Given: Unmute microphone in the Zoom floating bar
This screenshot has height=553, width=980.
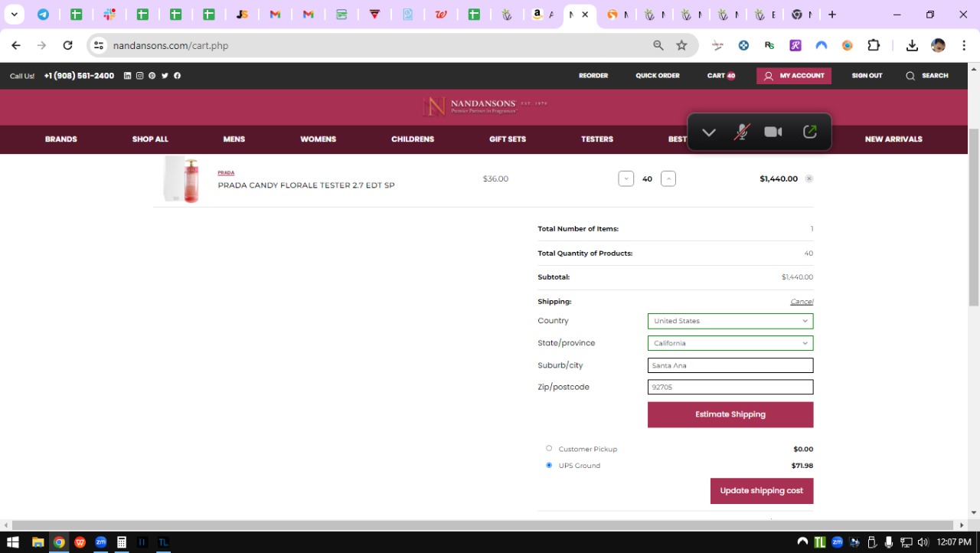Looking at the screenshot, I should click(x=740, y=132).
